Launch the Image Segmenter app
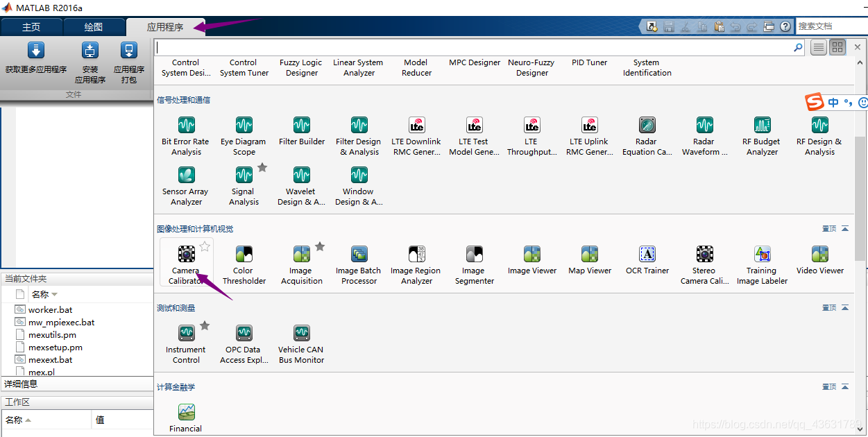 (474, 264)
